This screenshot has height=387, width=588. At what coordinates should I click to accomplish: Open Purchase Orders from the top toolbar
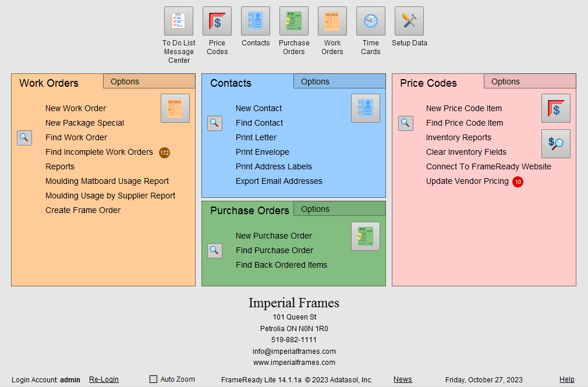[294, 21]
